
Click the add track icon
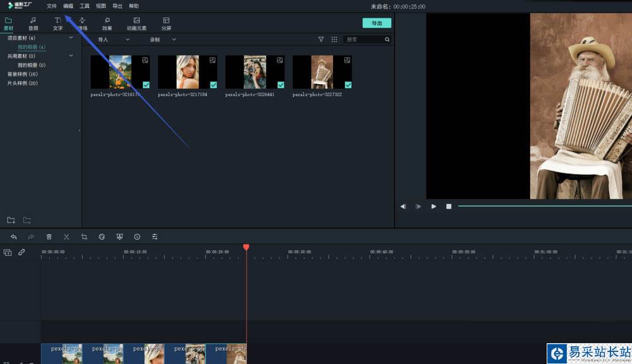pyautogui.click(x=8, y=252)
